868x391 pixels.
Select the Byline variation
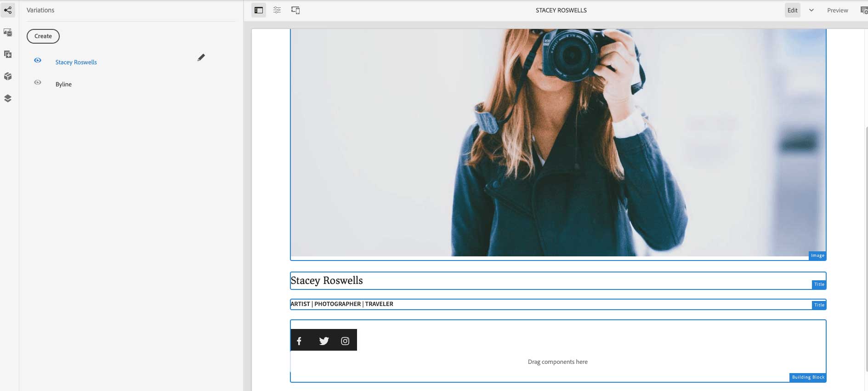(63, 84)
